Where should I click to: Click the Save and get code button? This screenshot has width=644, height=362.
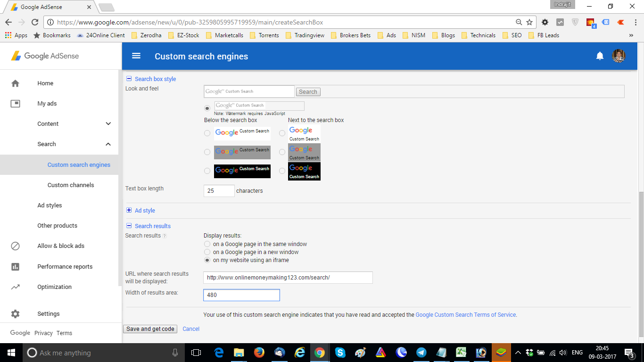pos(150,329)
